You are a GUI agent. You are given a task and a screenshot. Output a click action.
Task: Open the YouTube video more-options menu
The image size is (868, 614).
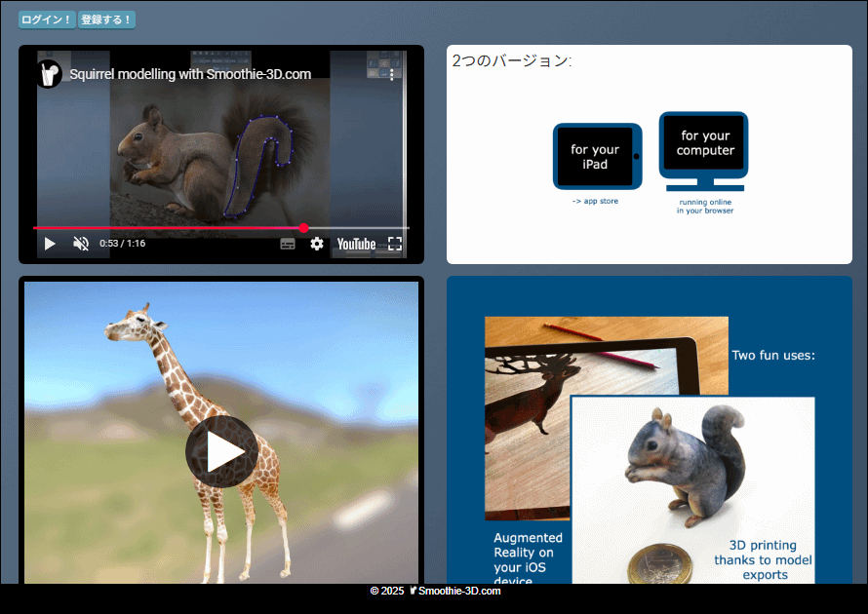pos(392,75)
